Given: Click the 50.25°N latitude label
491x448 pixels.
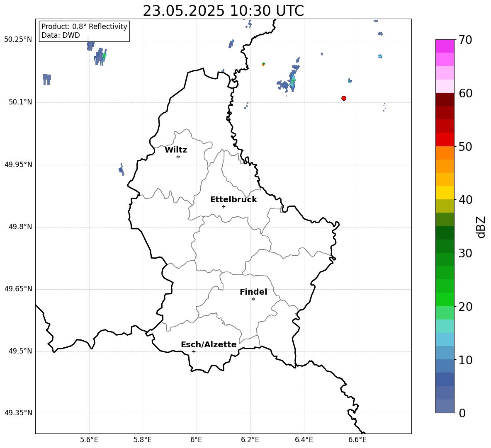Looking at the screenshot, I should click(18, 40).
